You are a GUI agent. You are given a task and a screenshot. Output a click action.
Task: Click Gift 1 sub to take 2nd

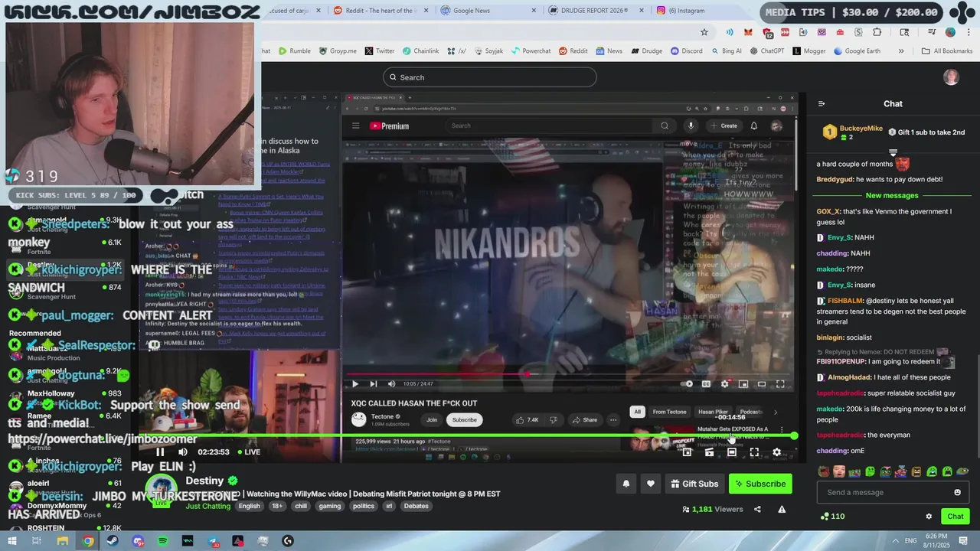pyautogui.click(x=926, y=132)
